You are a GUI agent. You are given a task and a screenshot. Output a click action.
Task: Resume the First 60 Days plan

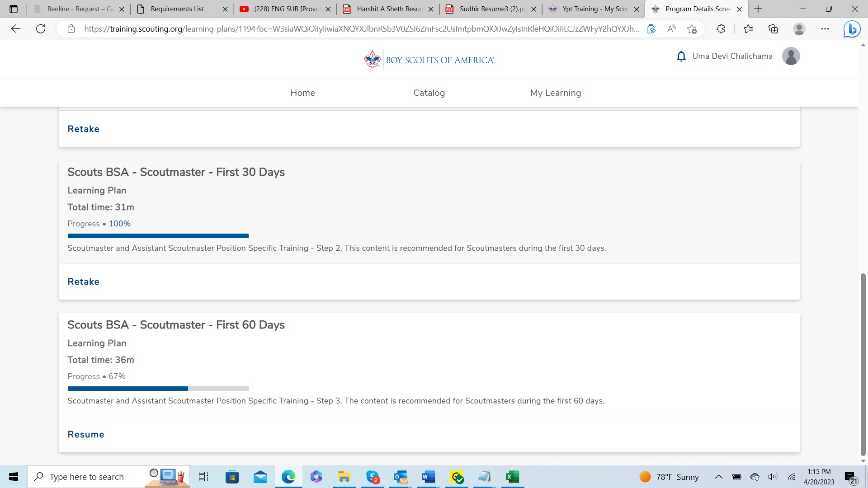pos(86,434)
